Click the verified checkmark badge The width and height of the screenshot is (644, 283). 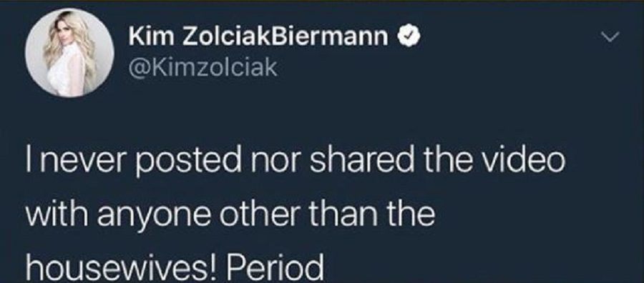(x=409, y=37)
